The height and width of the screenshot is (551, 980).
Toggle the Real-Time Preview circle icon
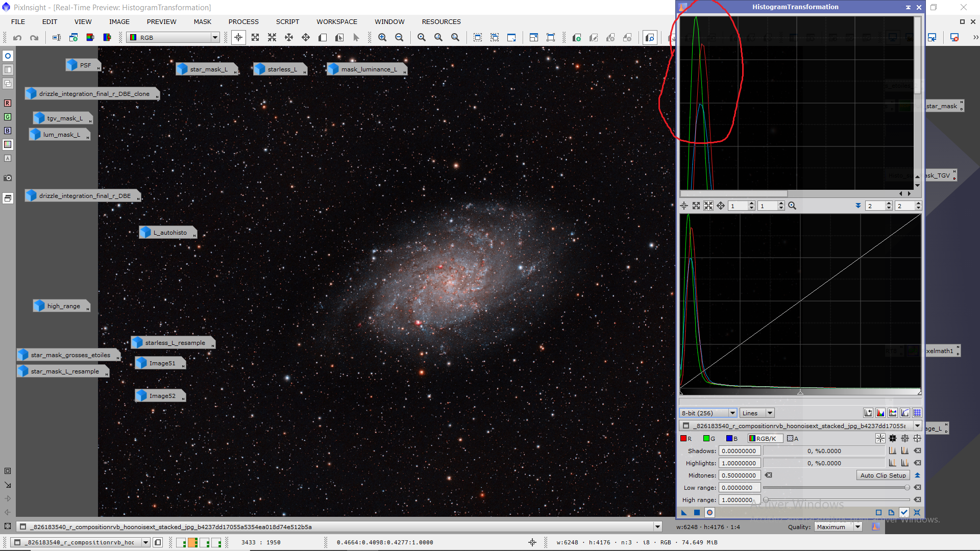(x=709, y=513)
